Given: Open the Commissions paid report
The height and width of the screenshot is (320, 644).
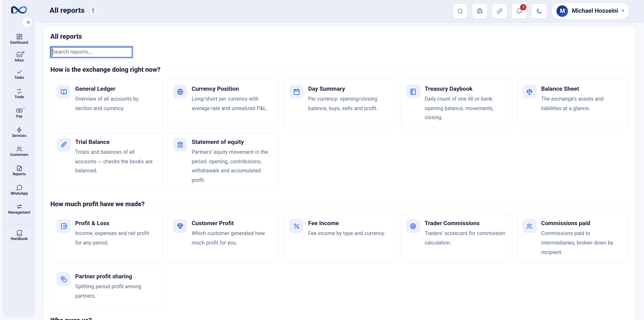Looking at the screenshot, I should (573, 238).
